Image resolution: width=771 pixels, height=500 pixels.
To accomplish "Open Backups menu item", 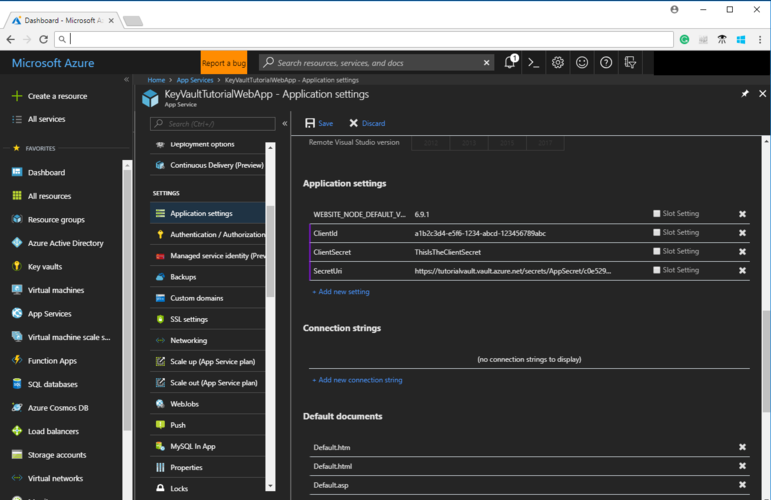I will pos(208,277).
